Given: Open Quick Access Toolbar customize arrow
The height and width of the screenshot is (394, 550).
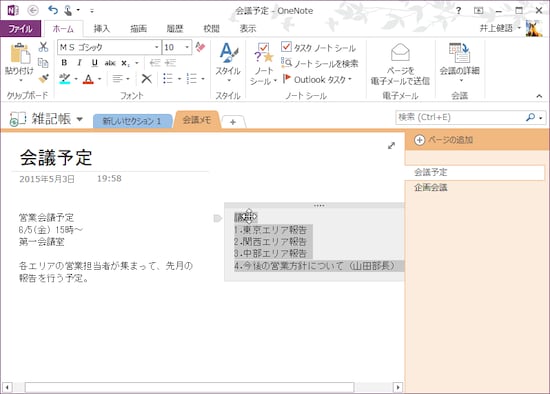Looking at the screenshot, I should (x=92, y=11).
